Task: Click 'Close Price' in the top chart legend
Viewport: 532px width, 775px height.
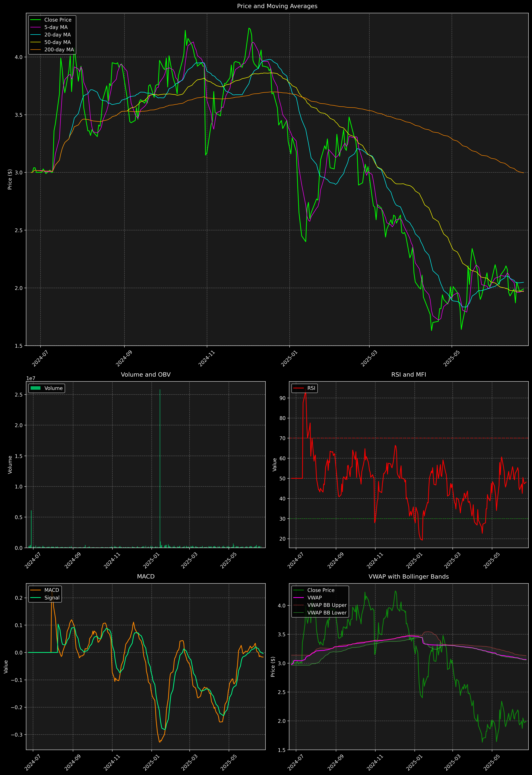Action: tap(58, 20)
